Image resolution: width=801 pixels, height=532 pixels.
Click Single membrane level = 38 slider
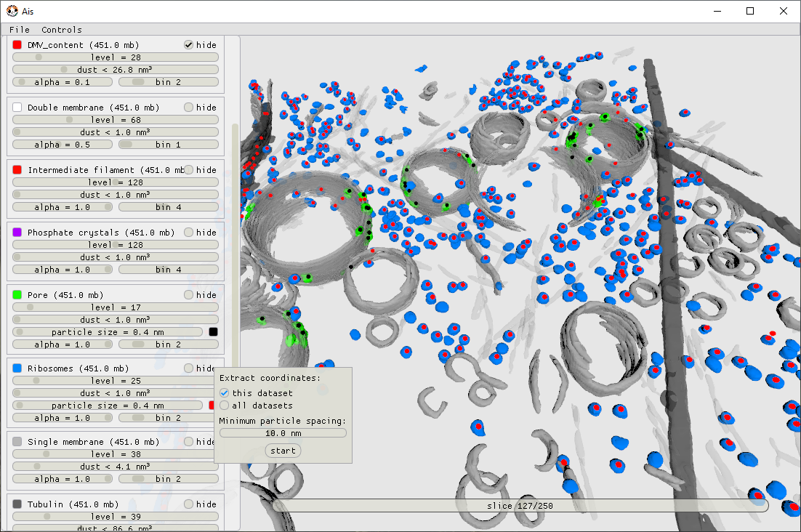tap(113, 454)
